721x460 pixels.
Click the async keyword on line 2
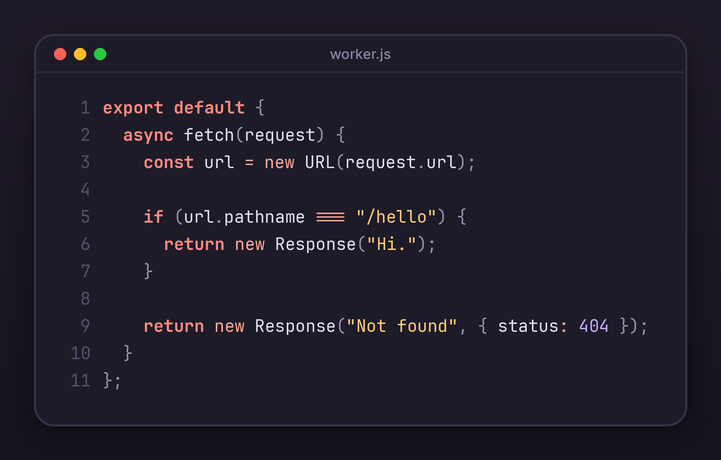point(148,135)
